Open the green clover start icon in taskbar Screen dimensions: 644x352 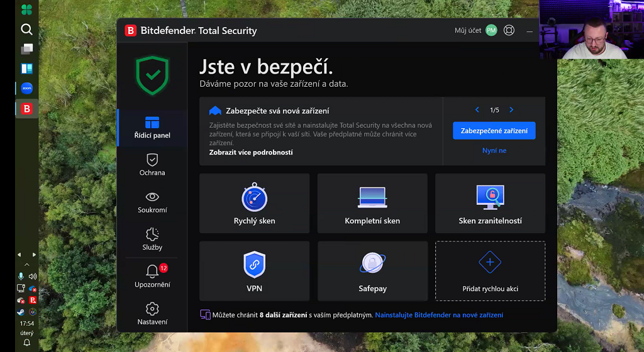click(x=26, y=9)
